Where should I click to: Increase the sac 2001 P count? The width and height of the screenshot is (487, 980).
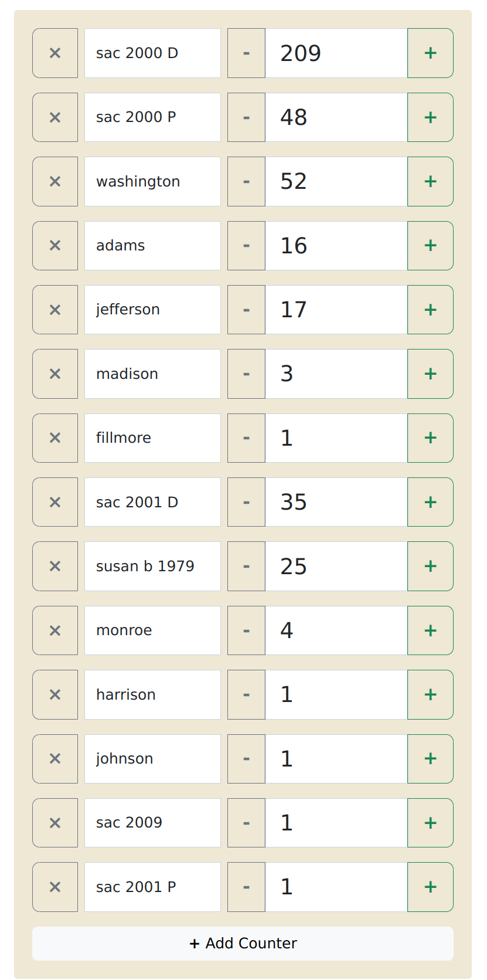pos(430,887)
